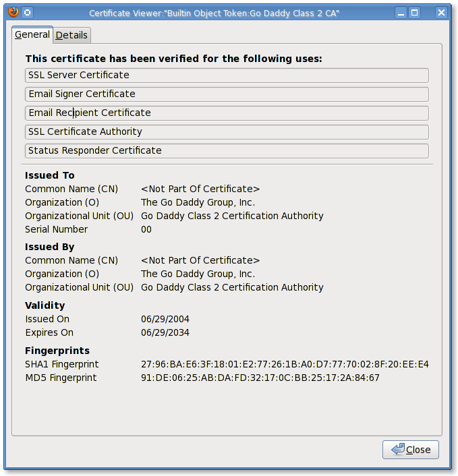Screen dimensions: 458x476
Task: Click the Issued On date 06/29/2004
Action: point(165,320)
